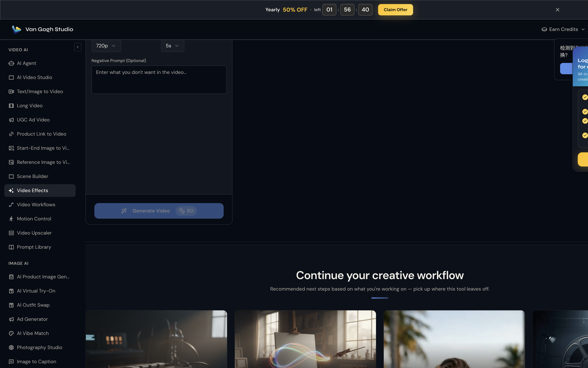Collapse the sidebar with the chevron button

[78, 47]
